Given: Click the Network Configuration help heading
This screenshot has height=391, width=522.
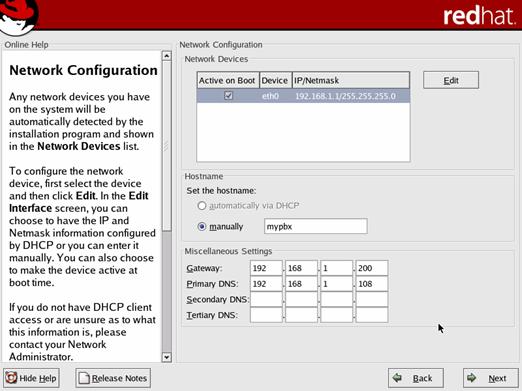Looking at the screenshot, I should tap(83, 70).
